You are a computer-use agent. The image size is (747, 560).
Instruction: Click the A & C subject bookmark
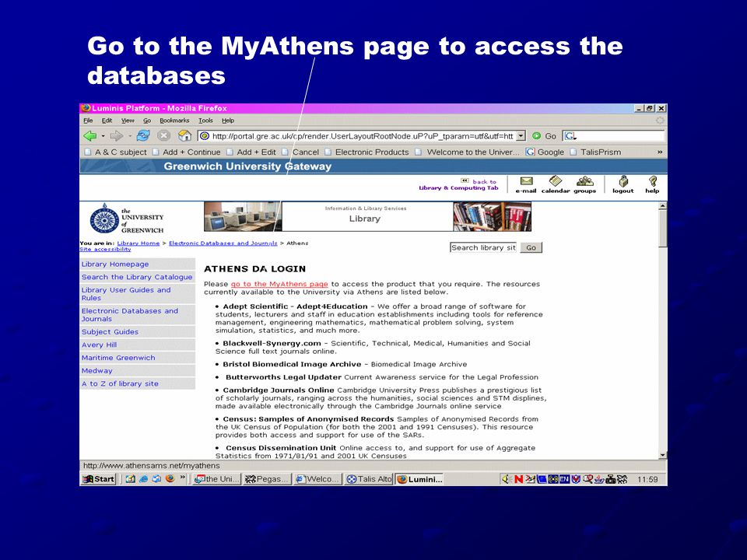point(116,152)
